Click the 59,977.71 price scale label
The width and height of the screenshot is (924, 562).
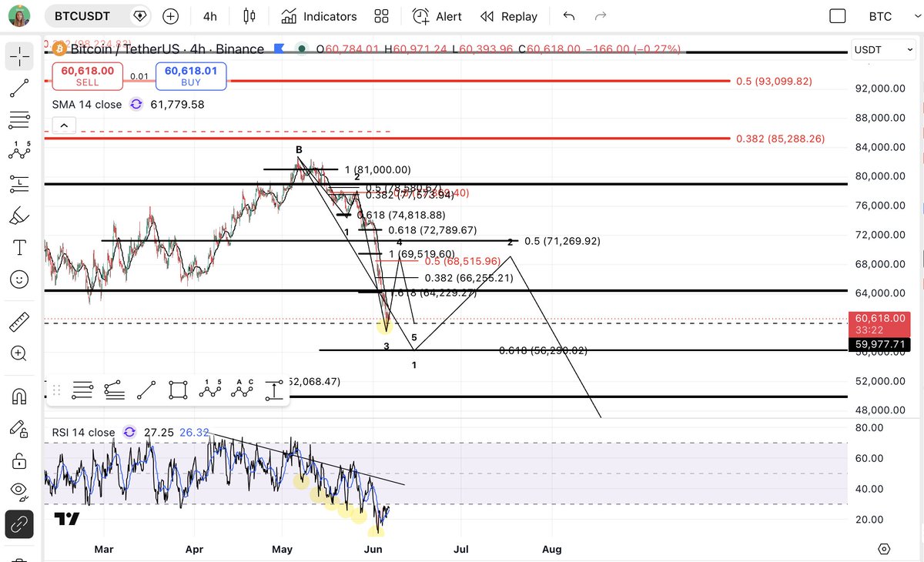point(879,345)
